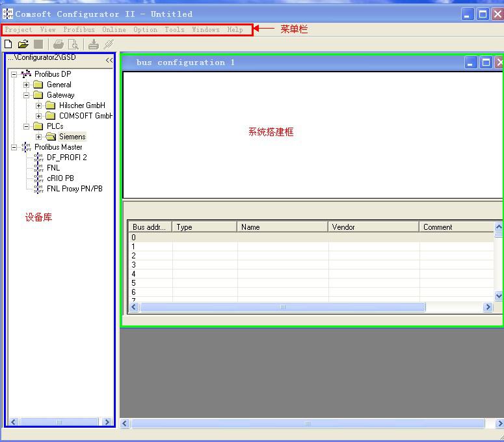Click the Print toolbar icon
The height and width of the screenshot is (442, 504).
59,44
